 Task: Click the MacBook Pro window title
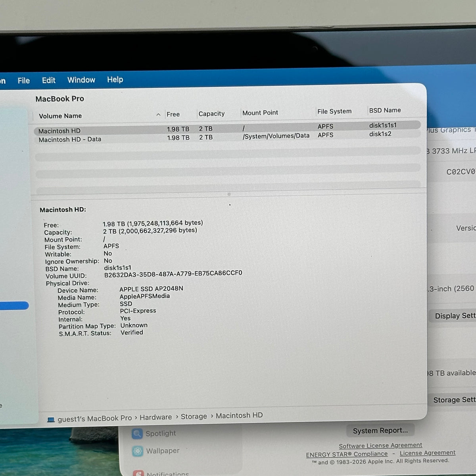[60, 99]
